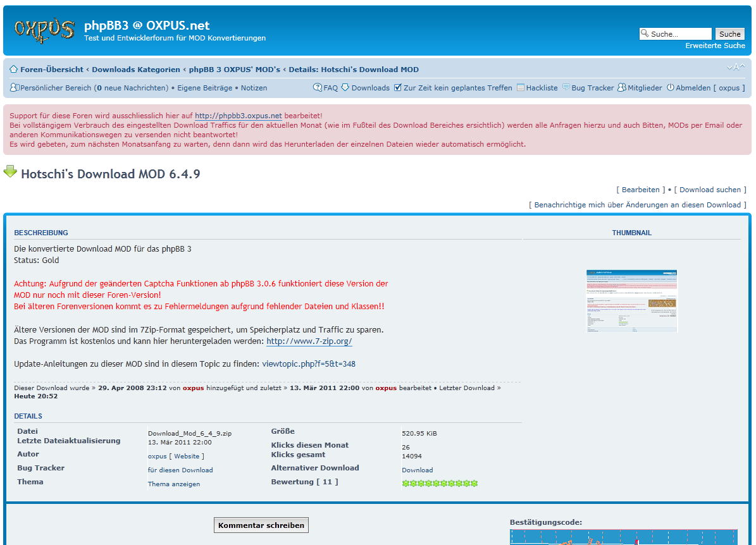This screenshot has width=756, height=545.
Task: Click the Kommentar schreiben button
Action: pos(261,525)
